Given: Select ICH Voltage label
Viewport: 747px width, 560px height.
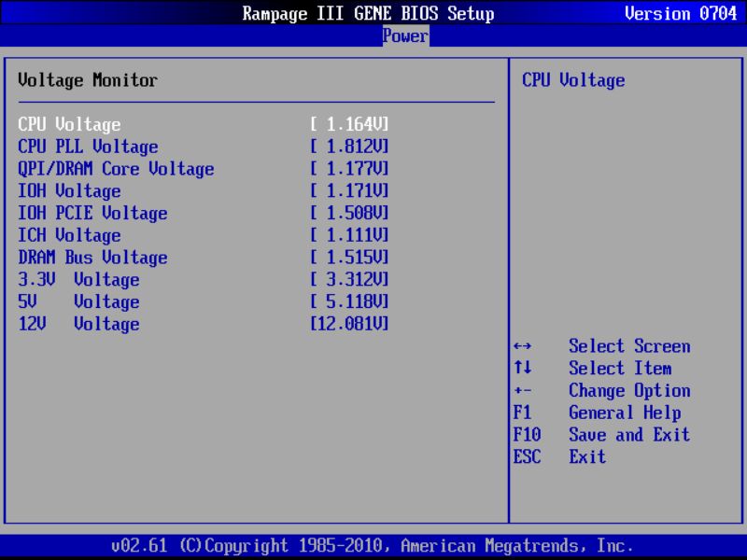Looking at the screenshot, I should (x=69, y=236).
